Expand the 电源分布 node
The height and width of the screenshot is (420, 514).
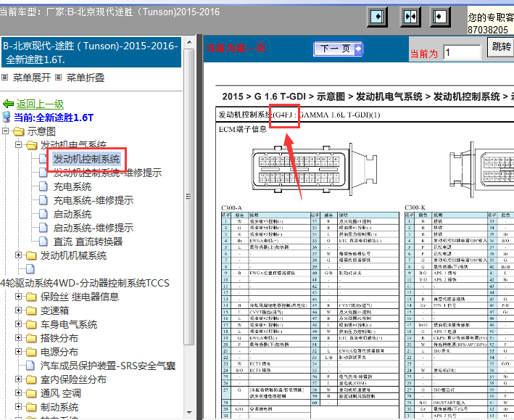[x=19, y=351]
